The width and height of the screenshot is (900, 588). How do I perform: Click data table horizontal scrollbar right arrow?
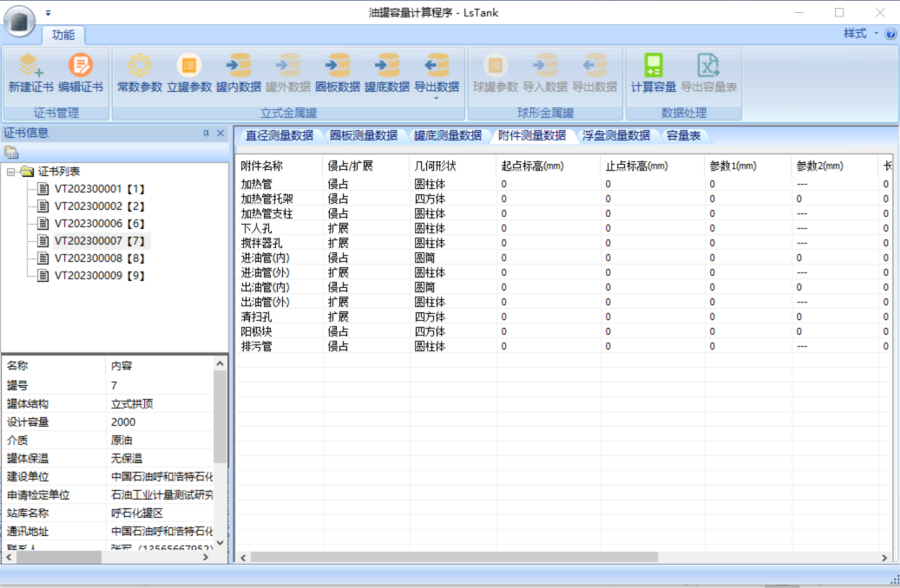click(884, 558)
